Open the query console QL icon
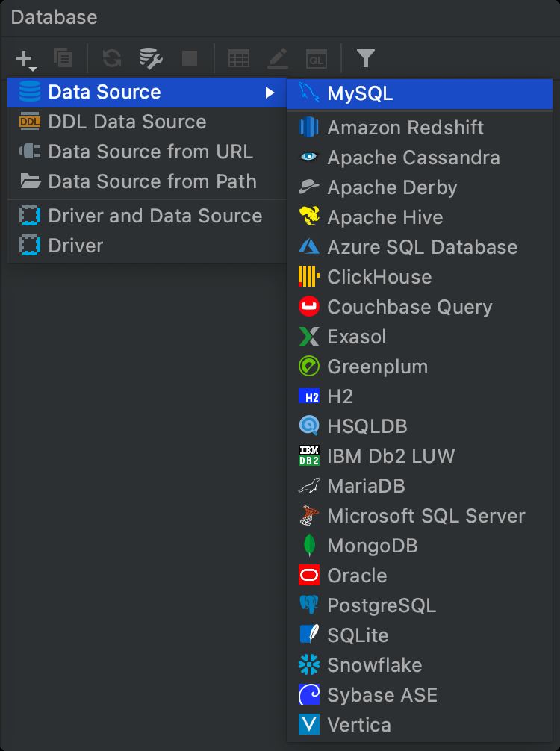The width and height of the screenshot is (560, 751). click(317, 58)
